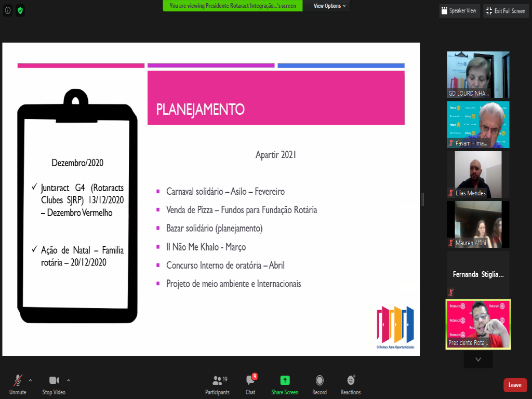Click the meeting information icon
The width and height of the screenshot is (532, 399).
pos(8,10)
